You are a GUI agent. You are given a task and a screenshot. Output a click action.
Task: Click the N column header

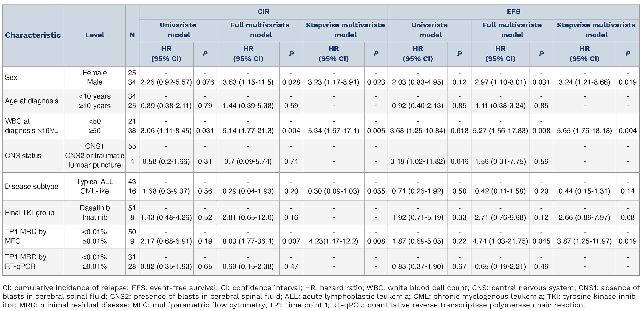[132, 35]
